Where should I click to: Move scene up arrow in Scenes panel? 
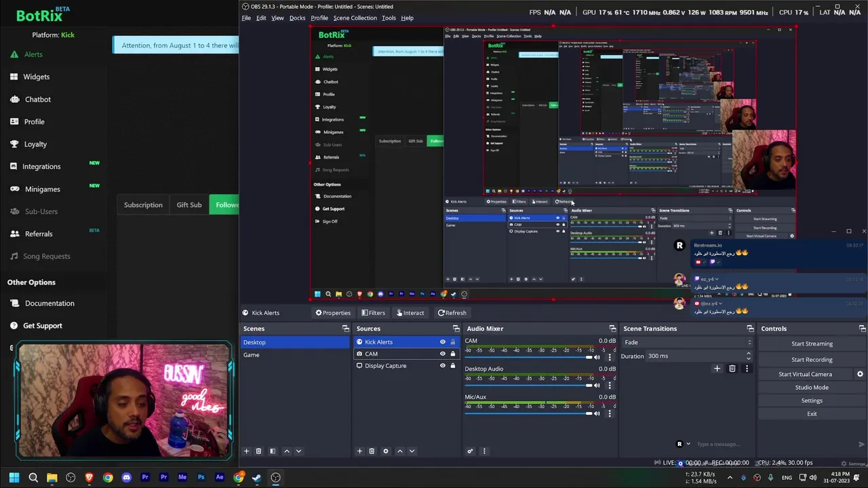(x=286, y=451)
